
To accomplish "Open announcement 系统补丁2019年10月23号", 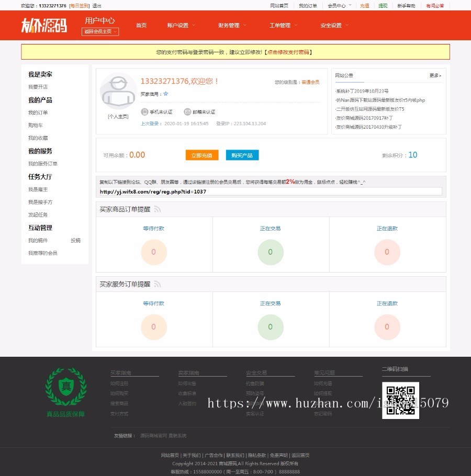I will pyautogui.click(x=362, y=91).
